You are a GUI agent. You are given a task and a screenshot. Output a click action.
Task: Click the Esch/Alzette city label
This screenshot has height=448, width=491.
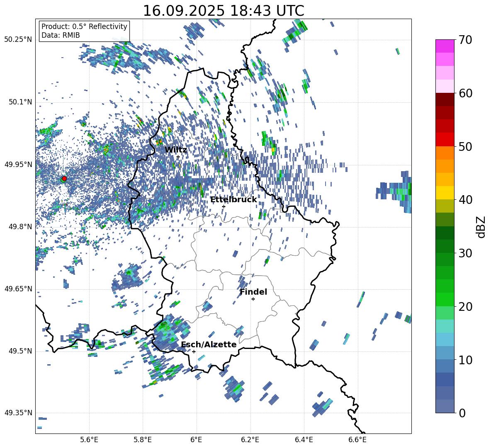(209, 345)
